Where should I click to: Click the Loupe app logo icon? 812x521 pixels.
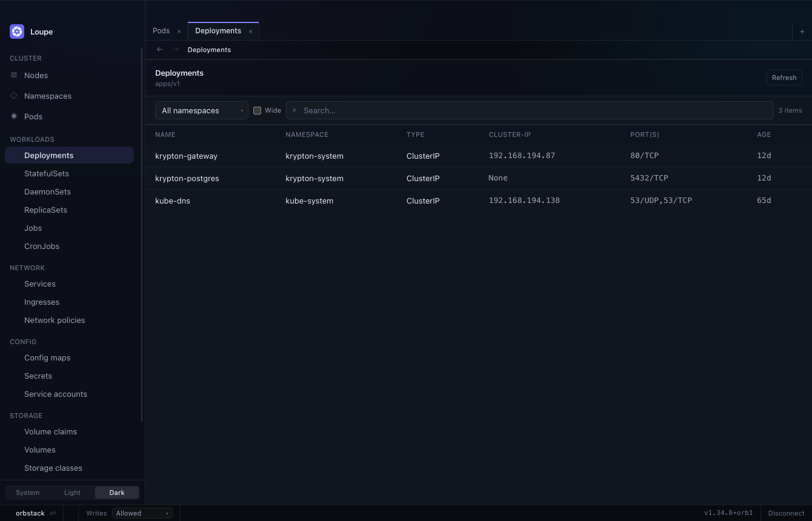coord(17,32)
